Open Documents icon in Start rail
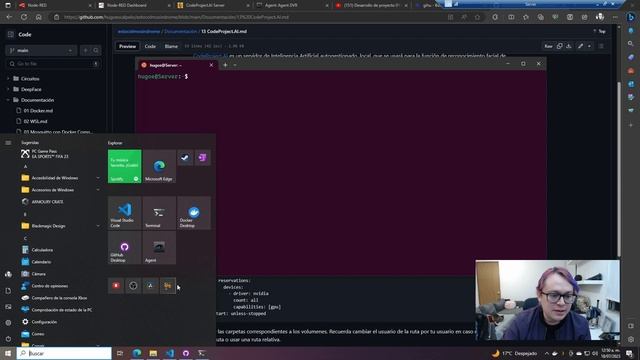 8,291
